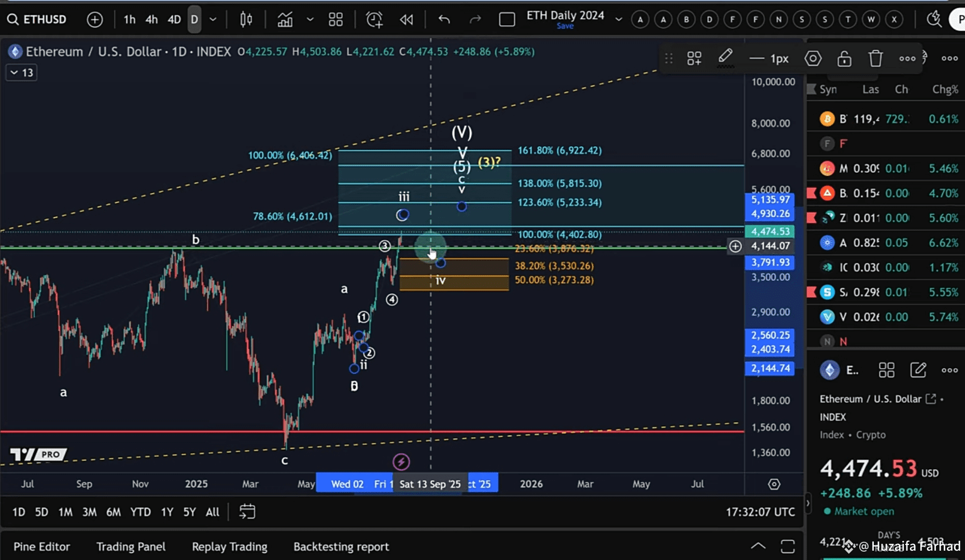Add a note with the edit icon

pos(918,370)
